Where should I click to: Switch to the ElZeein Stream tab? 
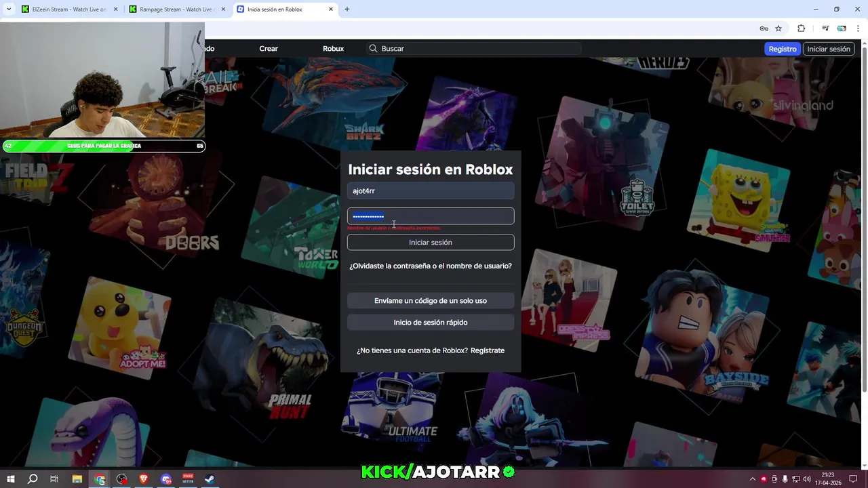coord(69,9)
